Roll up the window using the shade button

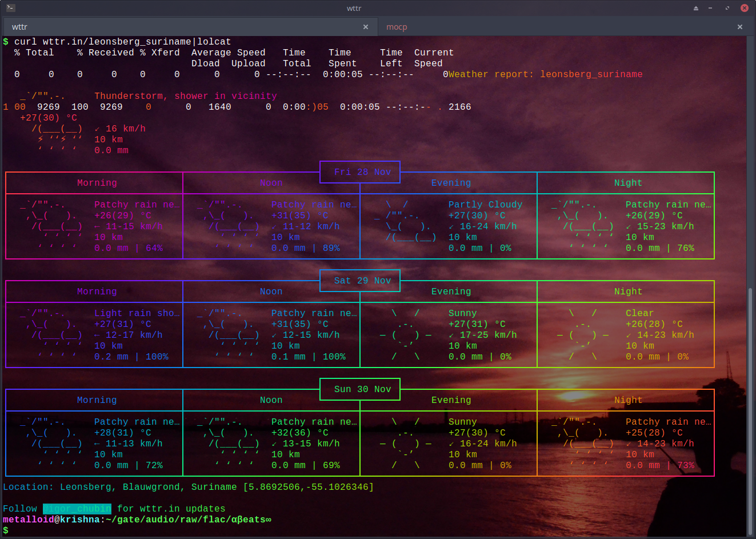tap(696, 8)
